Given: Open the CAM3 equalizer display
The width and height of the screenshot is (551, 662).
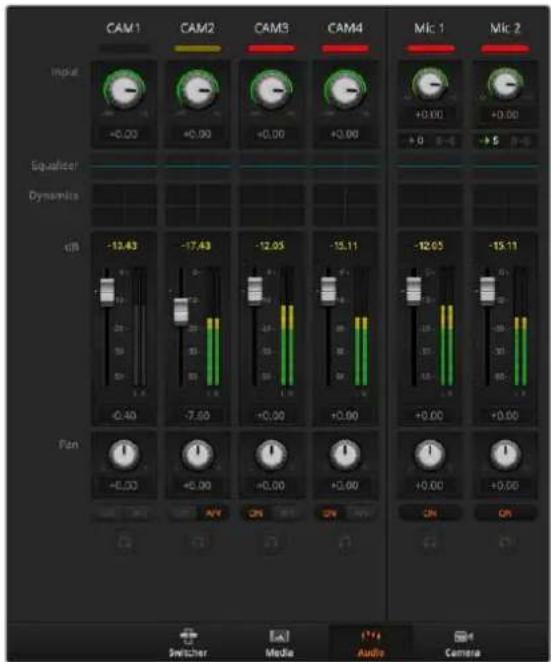Looking at the screenshot, I should click(x=271, y=166).
